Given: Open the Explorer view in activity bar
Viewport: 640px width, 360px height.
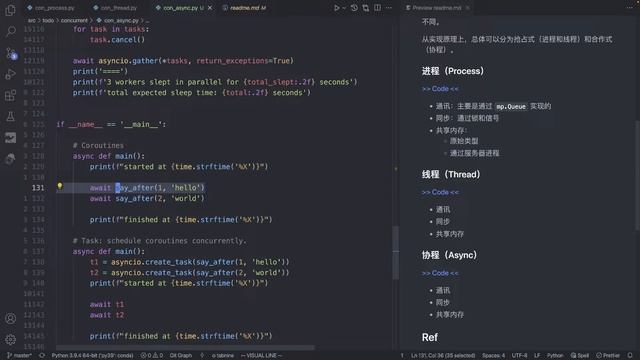Looking at the screenshot, I should click(10, 9).
